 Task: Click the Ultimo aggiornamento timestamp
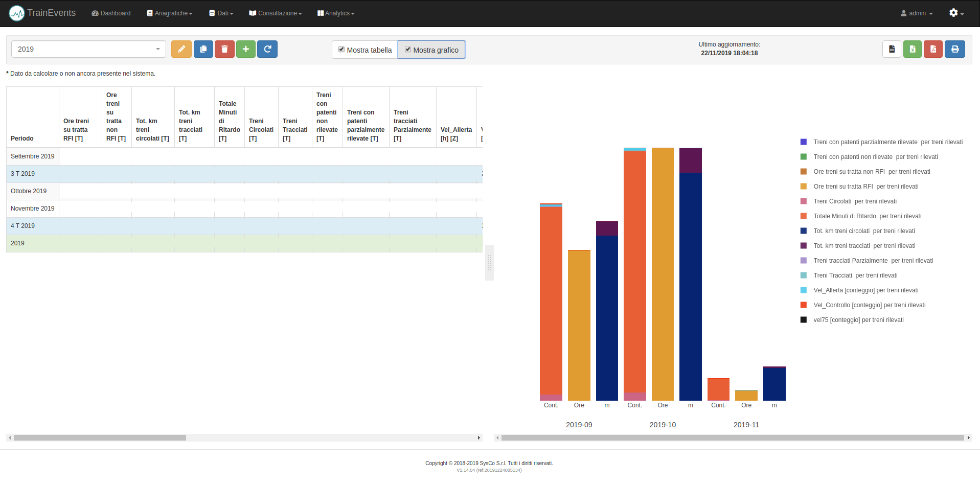point(730,53)
